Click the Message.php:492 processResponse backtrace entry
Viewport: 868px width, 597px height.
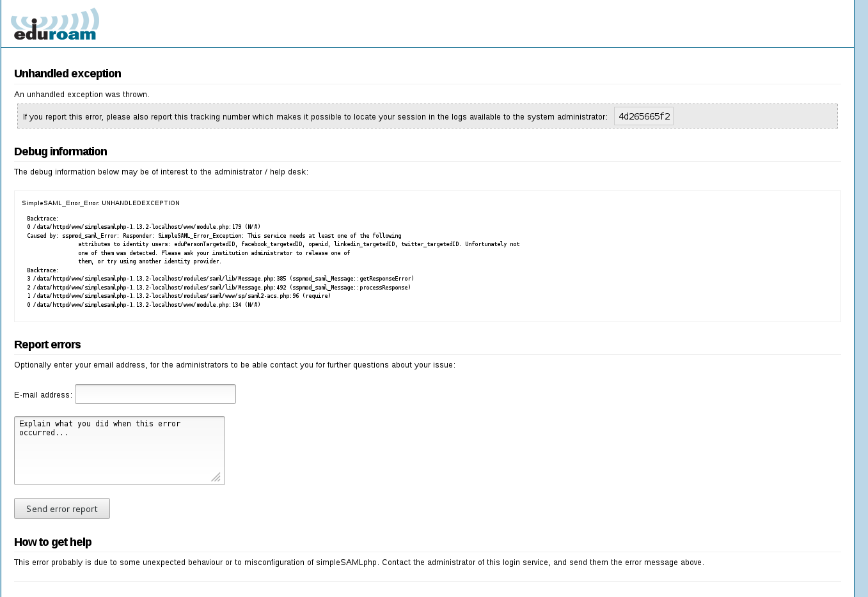(x=219, y=288)
